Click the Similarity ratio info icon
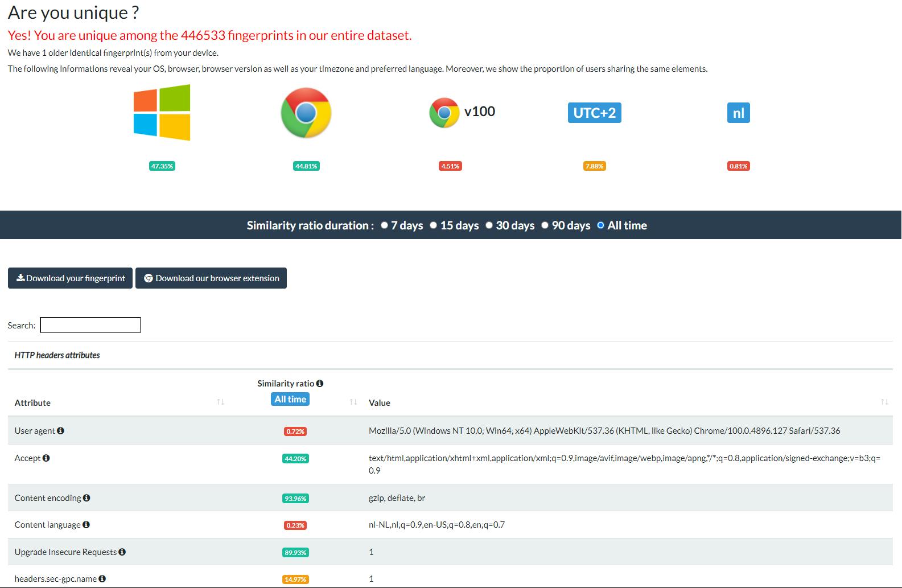Image resolution: width=902 pixels, height=588 pixels. [320, 384]
